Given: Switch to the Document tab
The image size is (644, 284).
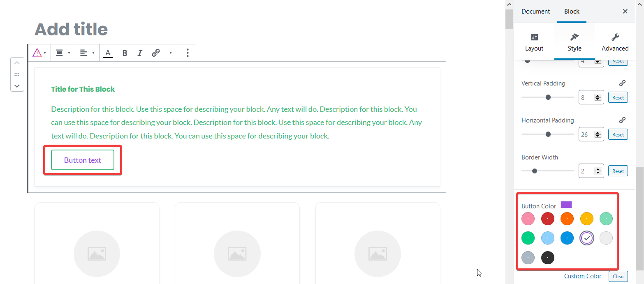Looking at the screenshot, I should (535, 12).
